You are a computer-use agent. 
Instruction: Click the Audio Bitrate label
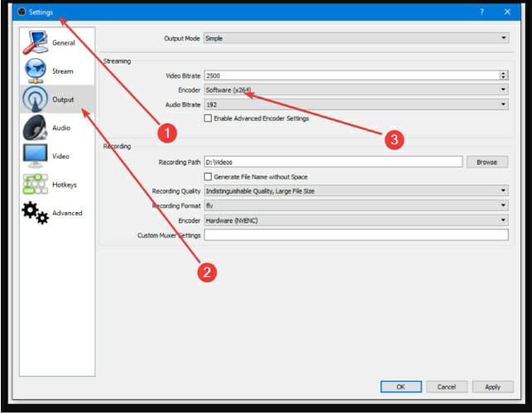[x=183, y=104]
